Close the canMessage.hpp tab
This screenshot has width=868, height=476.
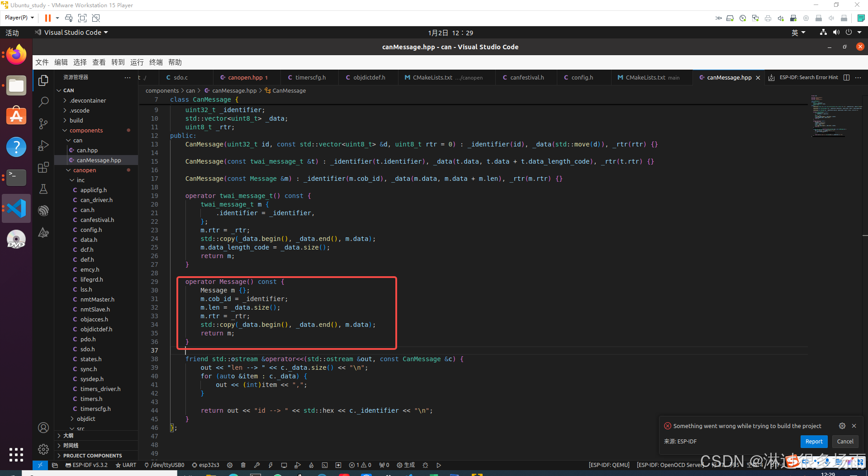(x=758, y=78)
